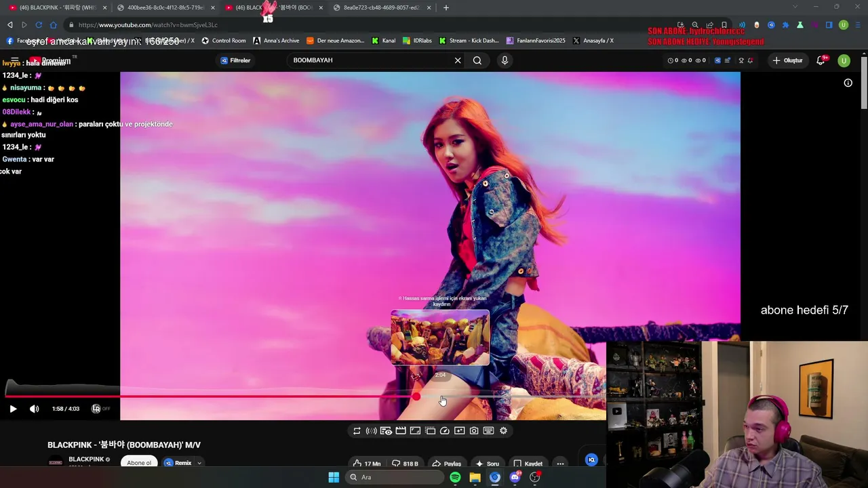This screenshot has width=868, height=488.
Task: Toggle the LR OFF switch in the player
Action: pyautogui.click(x=100, y=409)
